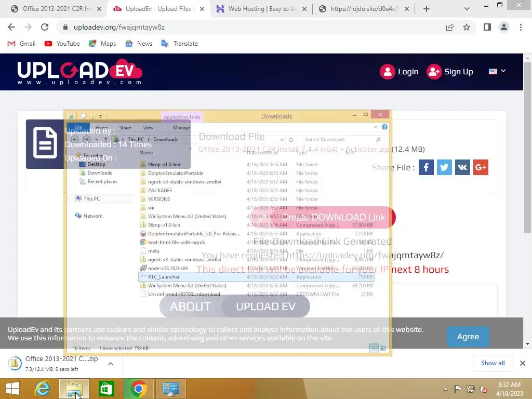Screen dimensions: 532x399
Task: Reload the uploadev.org page
Action: click(x=45, y=27)
